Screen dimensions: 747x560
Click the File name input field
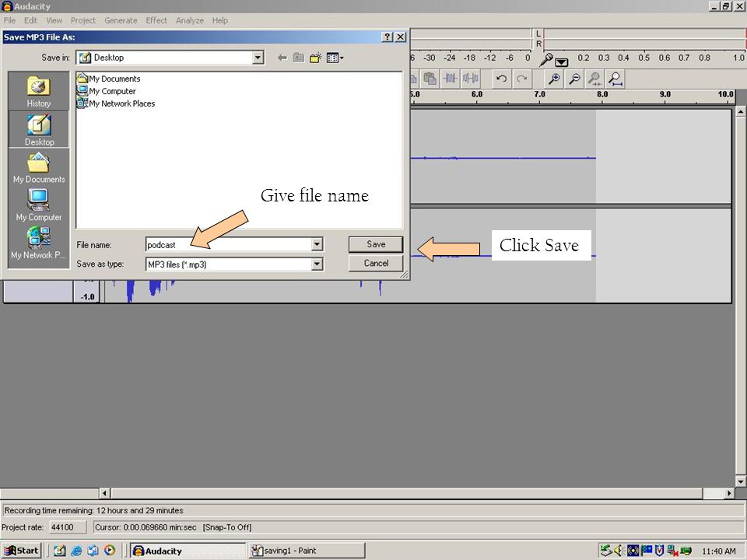coord(229,244)
